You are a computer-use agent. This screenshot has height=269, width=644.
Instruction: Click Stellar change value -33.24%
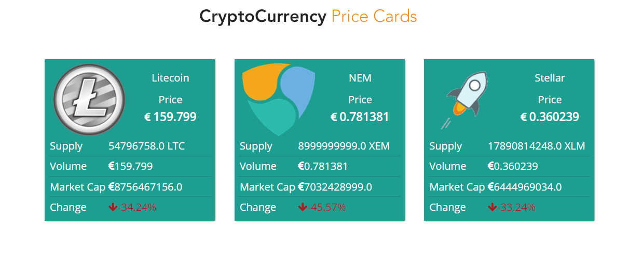pyautogui.click(x=516, y=207)
